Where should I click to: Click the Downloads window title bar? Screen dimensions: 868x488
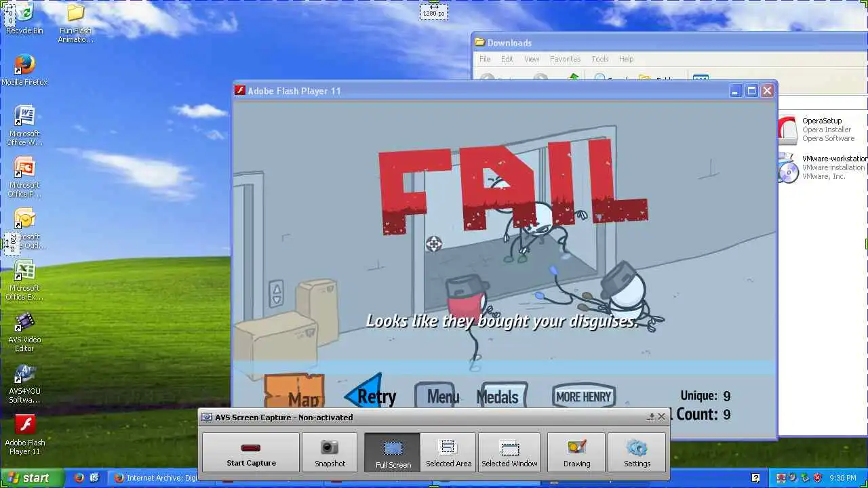(x=669, y=43)
